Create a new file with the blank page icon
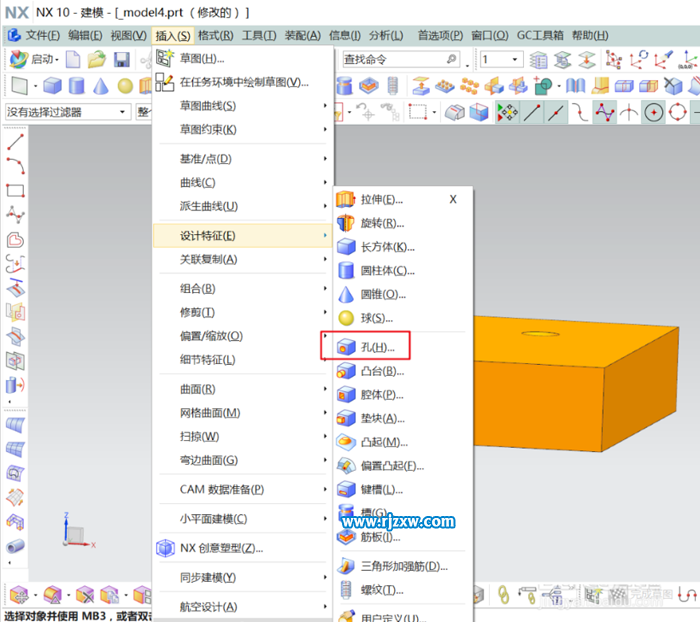The image size is (700, 622). [73, 59]
